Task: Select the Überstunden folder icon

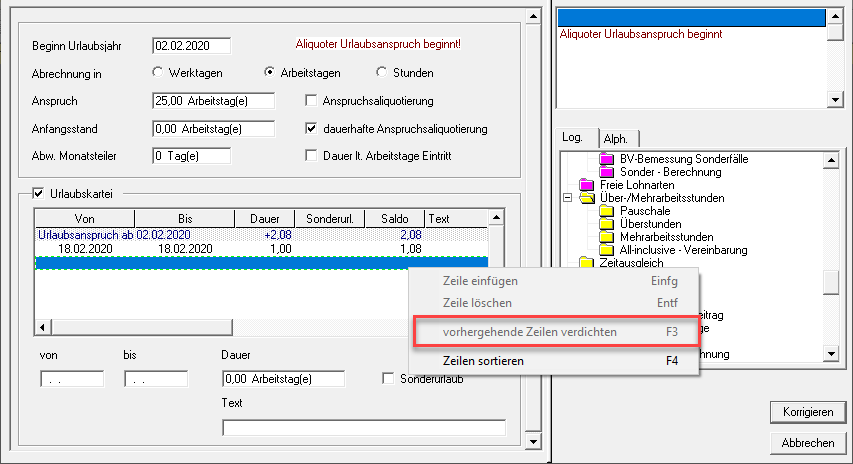Action: [607, 224]
